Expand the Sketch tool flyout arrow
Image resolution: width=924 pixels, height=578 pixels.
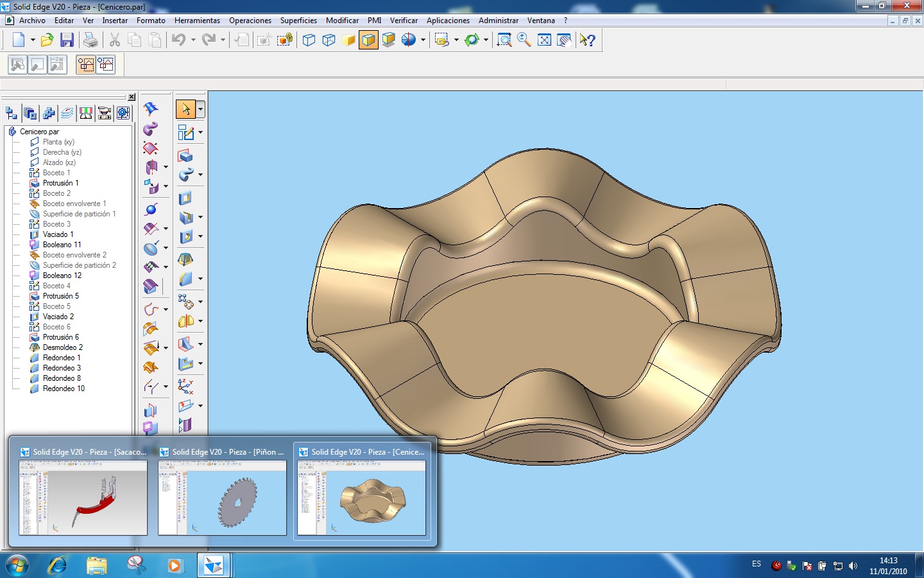200,132
